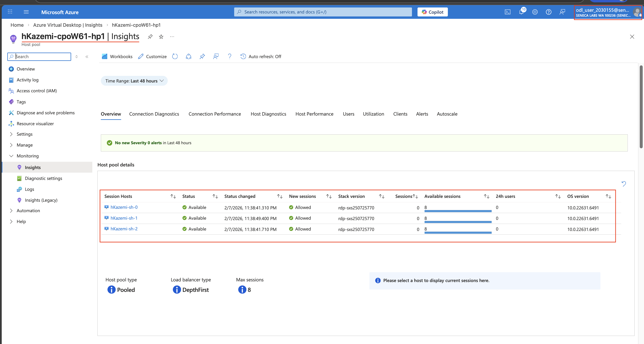Viewport: 644px width, 344px height.
Task: Sort by Stack version column
Action: coord(382,196)
